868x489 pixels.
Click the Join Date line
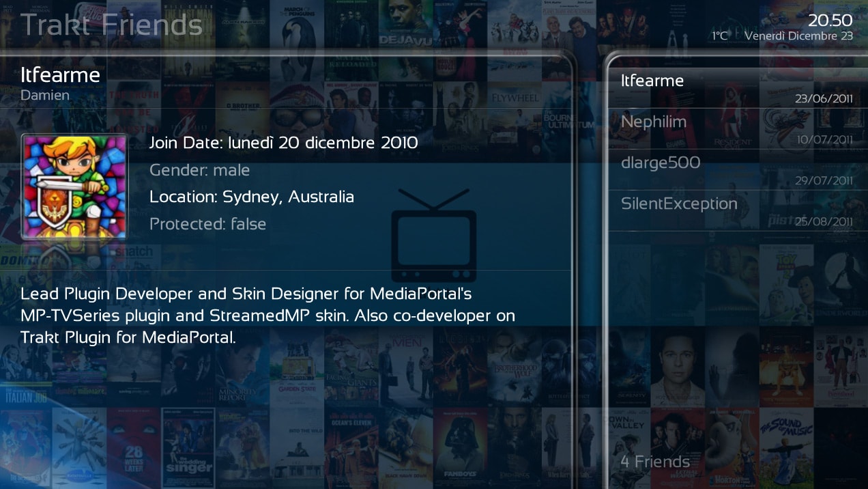tap(284, 143)
